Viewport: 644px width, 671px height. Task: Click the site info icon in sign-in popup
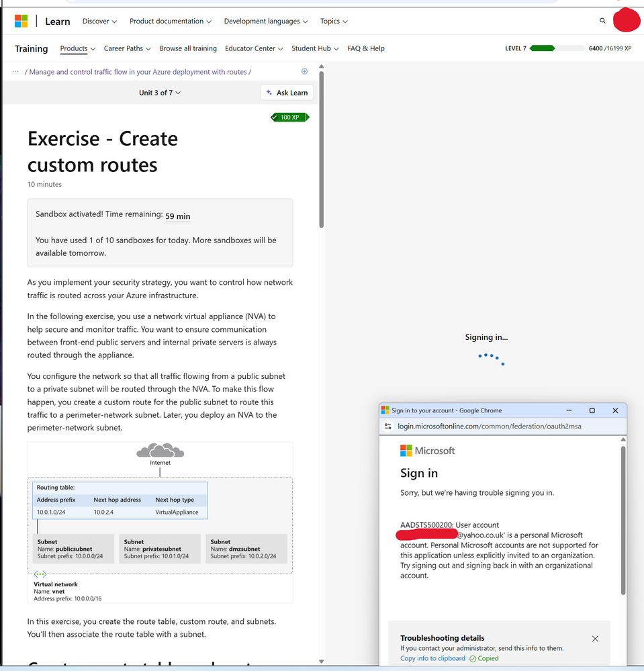[388, 427]
